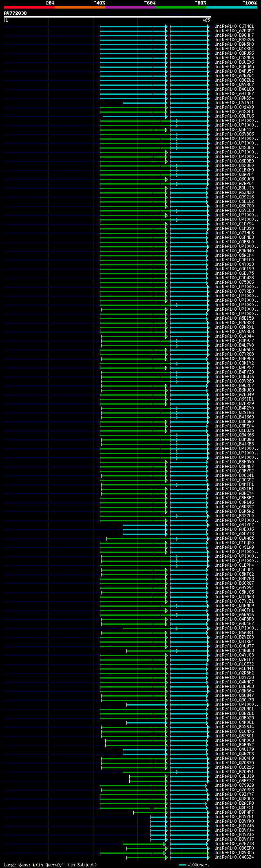This screenshot has width=261, height=868.
Task: Select hit label UniRef100_A9TGK7
Action: (234, 93)
